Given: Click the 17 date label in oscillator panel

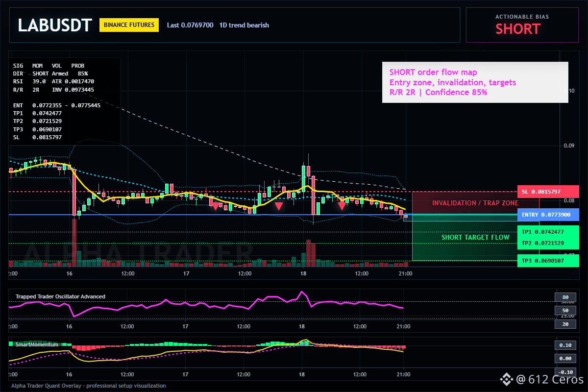Looking at the screenshot, I should [185, 326].
